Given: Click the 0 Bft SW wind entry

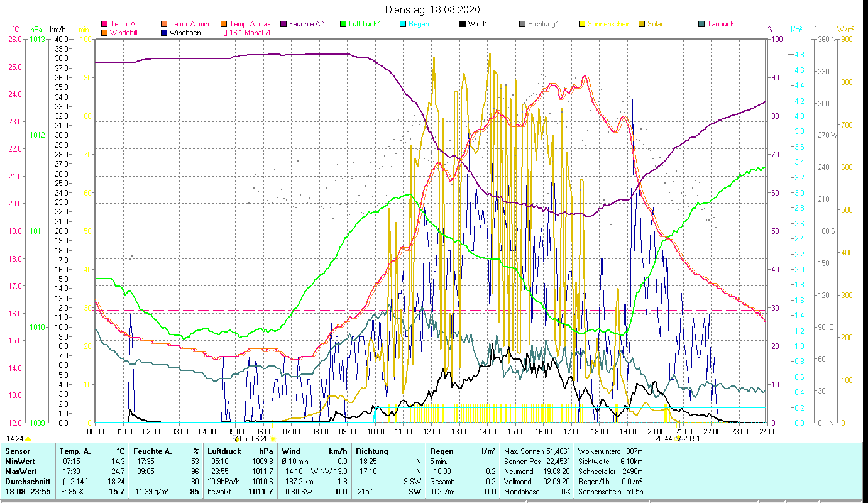Looking at the screenshot, I should (x=300, y=491).
